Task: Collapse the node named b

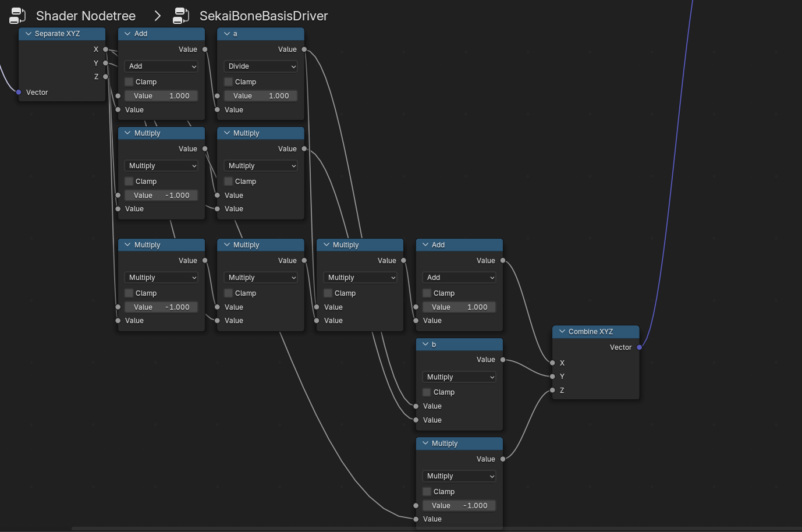Action: click(425, 345)
